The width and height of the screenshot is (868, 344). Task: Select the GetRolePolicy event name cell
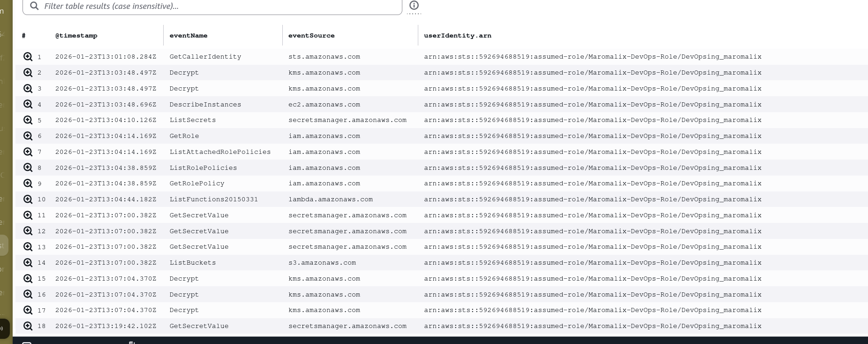click(x=196, y=183)
